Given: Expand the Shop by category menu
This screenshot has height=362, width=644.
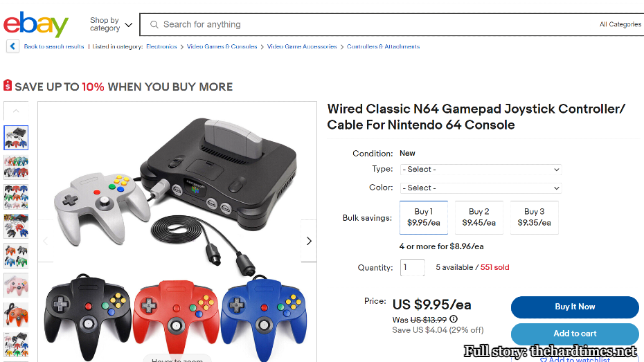Looking at the screenshot, I should pyautogui.click(x=111, y=24).
